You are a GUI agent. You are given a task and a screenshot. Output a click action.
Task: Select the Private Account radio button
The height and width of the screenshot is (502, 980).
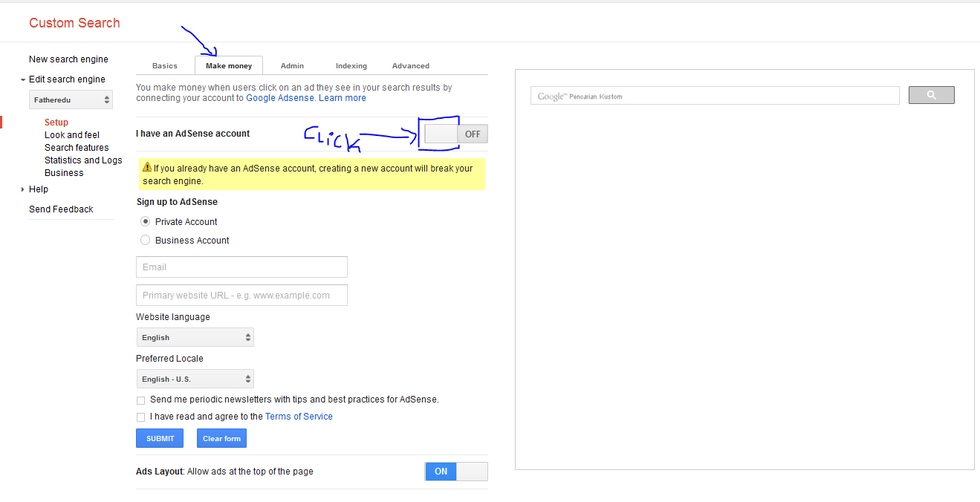[x=146, y=221]
